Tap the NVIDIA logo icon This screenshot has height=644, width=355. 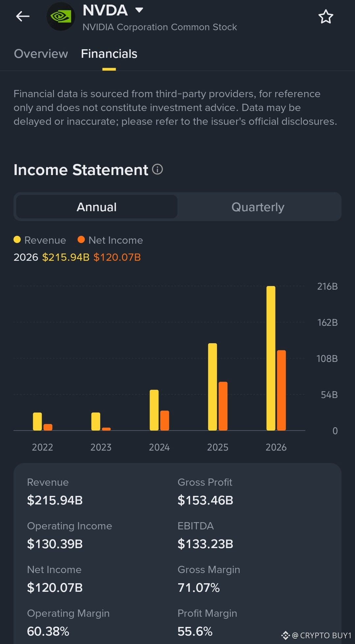[61, 16]
